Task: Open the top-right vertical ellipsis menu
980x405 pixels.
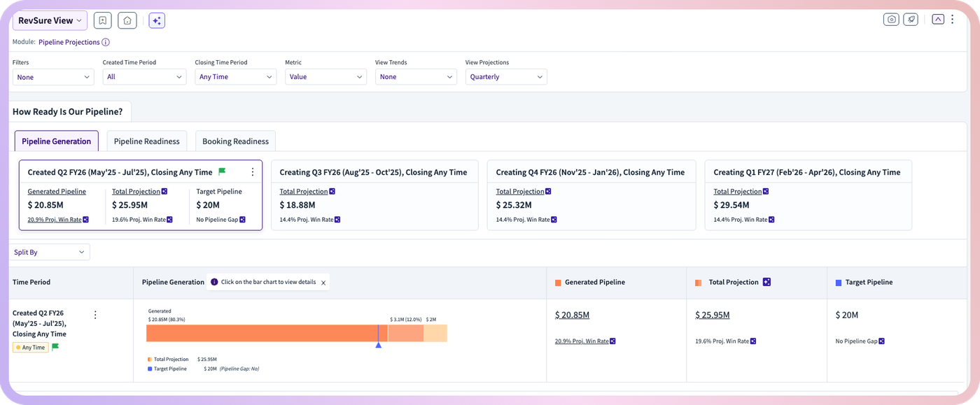Action: [x=952, y=20]
